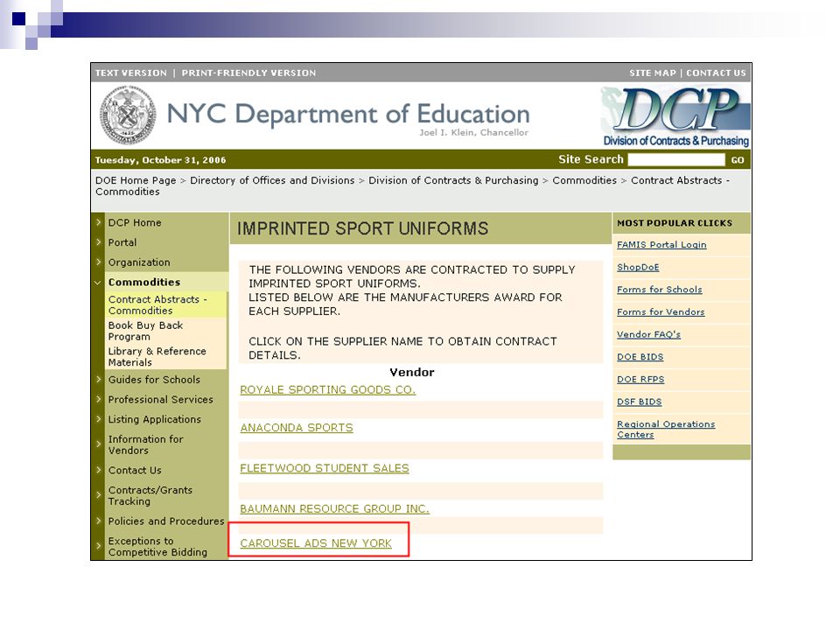The height and width of the screenshot is (630, 840).
Task: Open Guides for Schools menu item
Action: click(x=154, y=380)
